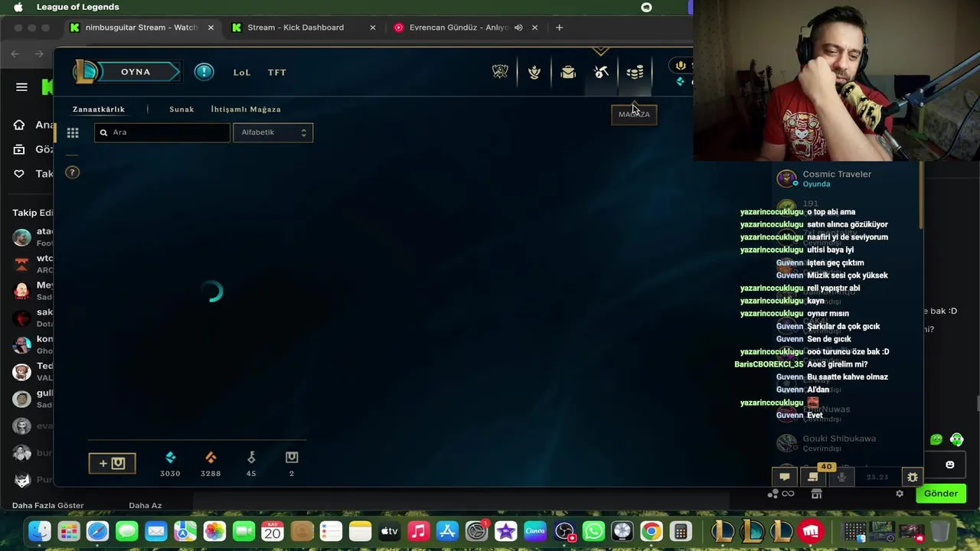Open the Kick sidebar heart follow icon

click(19, 174)
